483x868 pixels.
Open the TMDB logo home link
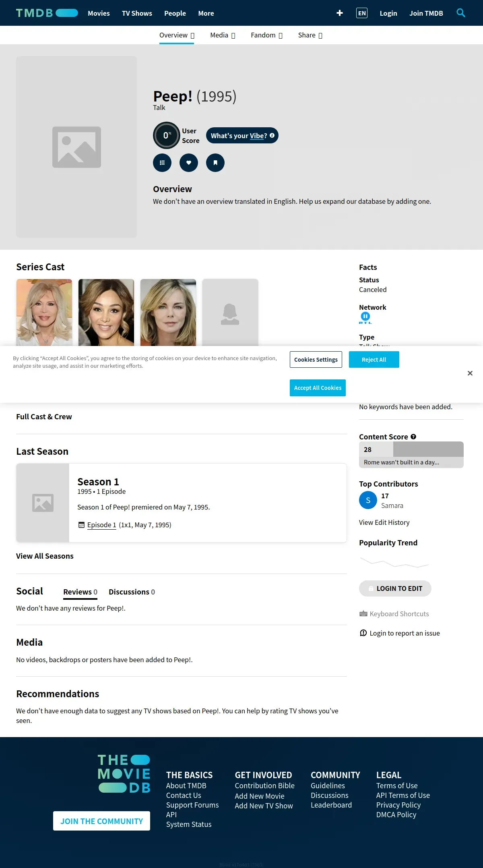[x=47, y=13]
